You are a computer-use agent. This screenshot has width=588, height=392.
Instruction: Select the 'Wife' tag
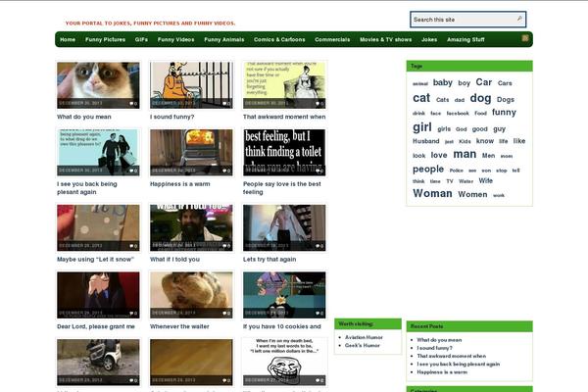point(486,180)
